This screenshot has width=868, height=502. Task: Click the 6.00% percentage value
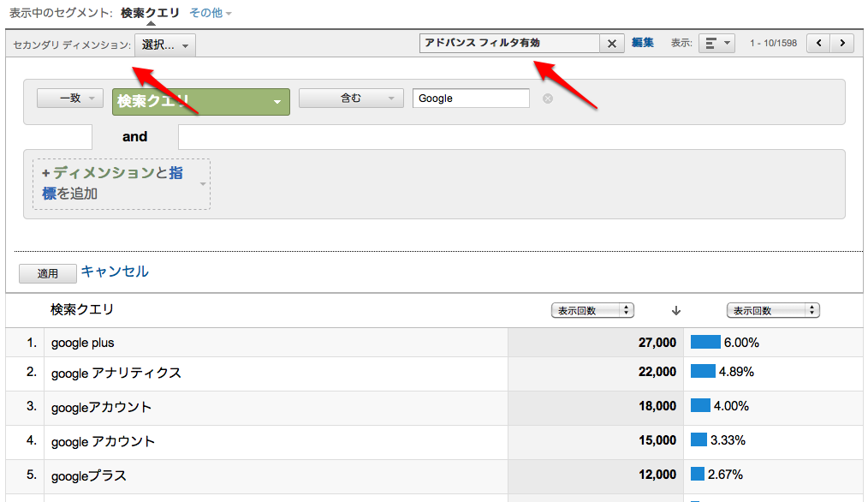coord(741,343)
